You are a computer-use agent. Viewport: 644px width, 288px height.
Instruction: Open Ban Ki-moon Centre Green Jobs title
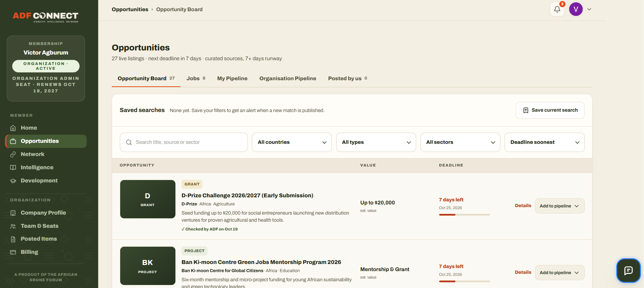pyautogui.click(x=261, y=262)
